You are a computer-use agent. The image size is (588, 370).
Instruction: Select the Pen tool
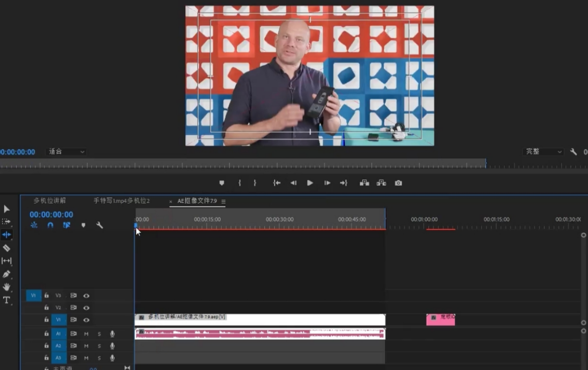click(x=7, y=274)
